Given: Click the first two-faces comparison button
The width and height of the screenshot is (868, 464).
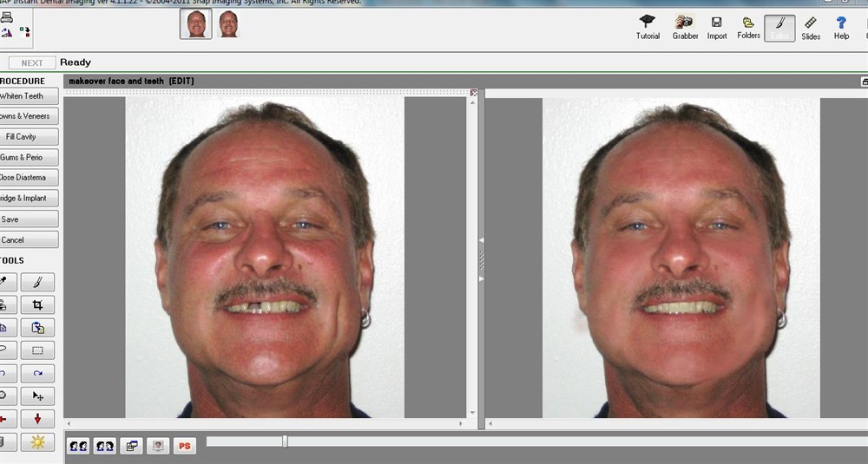Looking at the screenshot, I should tap(78, 446).
